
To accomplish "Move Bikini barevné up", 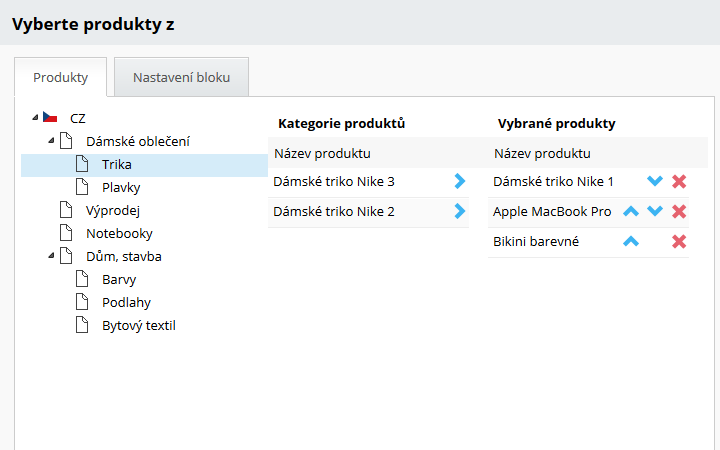I will [631, 241].
